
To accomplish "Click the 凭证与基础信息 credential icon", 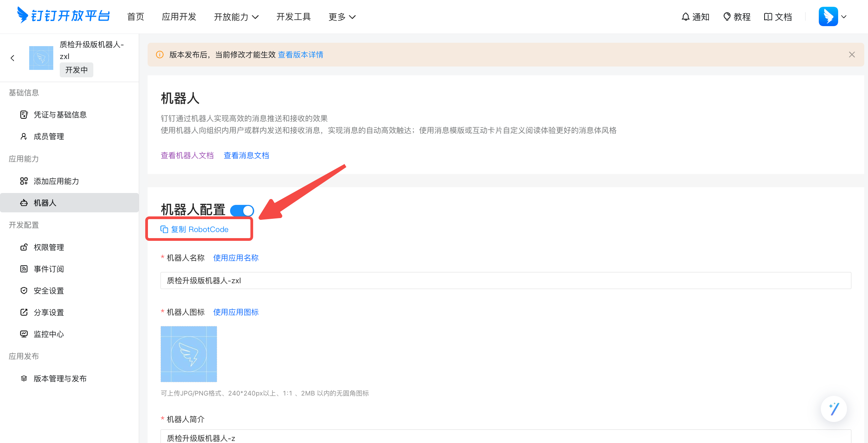I will click(24, 115).
